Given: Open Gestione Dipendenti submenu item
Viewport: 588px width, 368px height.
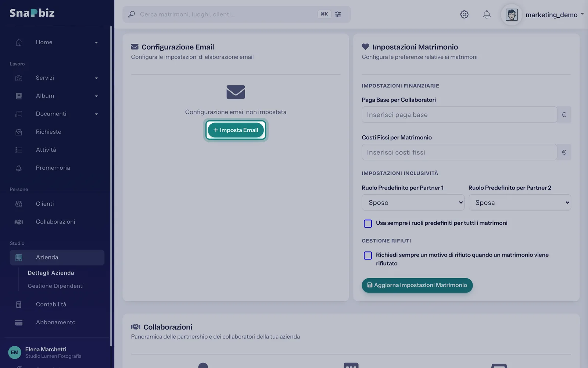Looking at the screenshot, I should tap(55, 286).
